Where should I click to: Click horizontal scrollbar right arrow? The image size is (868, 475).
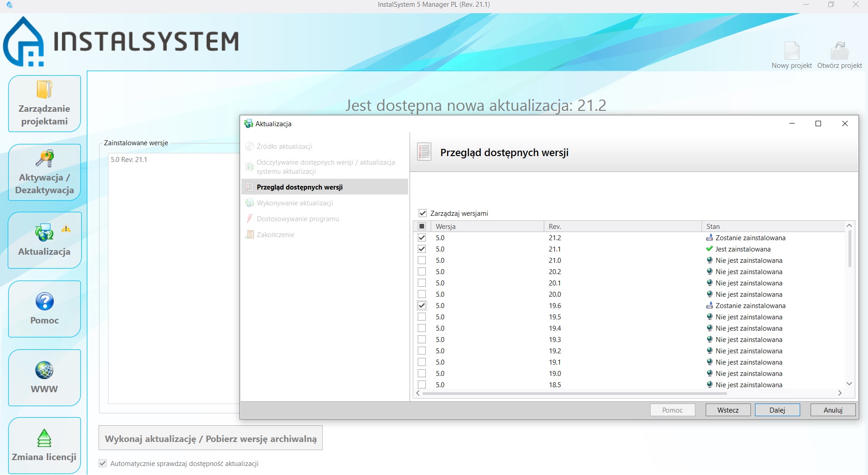(x=840, y=393)
